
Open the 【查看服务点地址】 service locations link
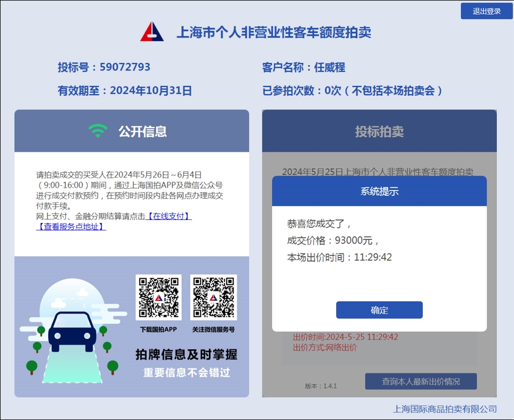pyautogui.click(x=71, y=226)
